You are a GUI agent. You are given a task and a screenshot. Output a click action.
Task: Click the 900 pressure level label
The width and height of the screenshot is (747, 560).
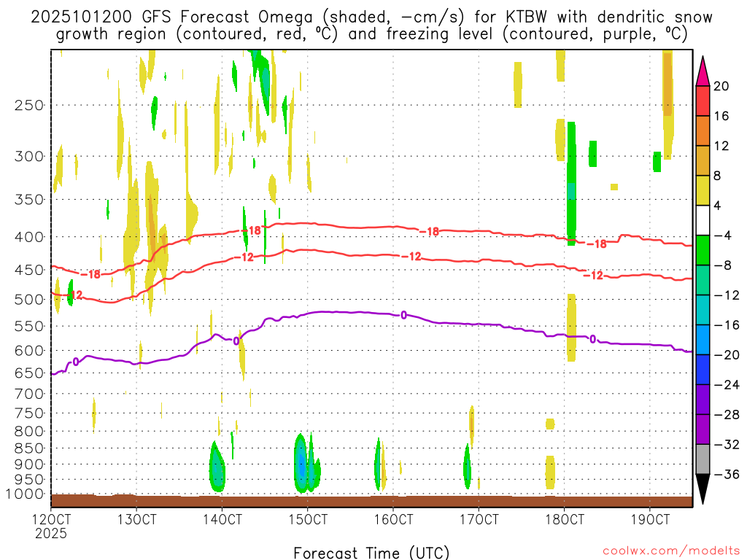coord(29,464)
